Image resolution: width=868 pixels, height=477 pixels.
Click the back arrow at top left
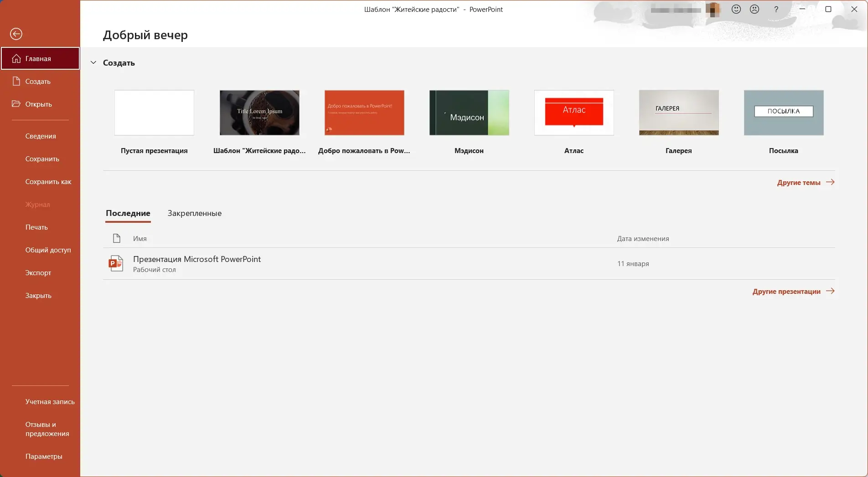[16, 34]
